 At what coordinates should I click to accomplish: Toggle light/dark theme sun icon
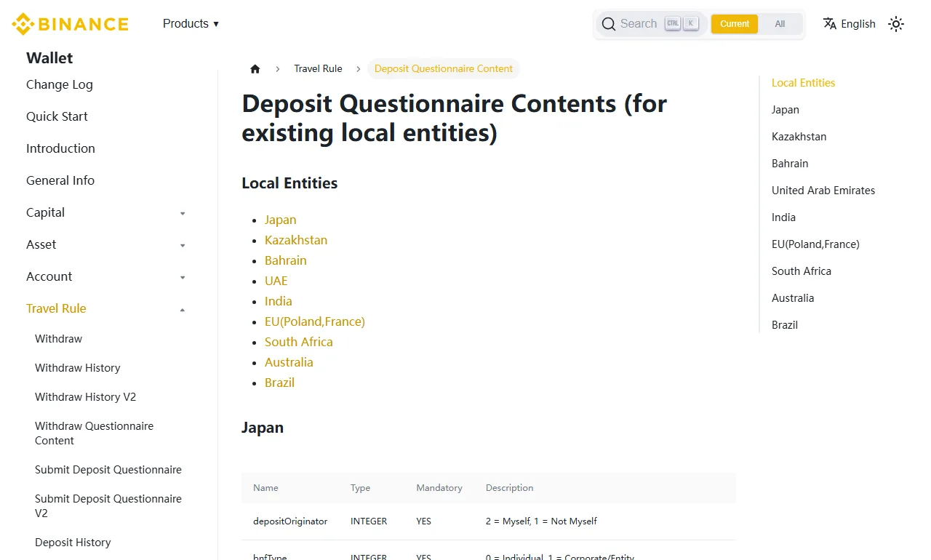tap(896, 24)
